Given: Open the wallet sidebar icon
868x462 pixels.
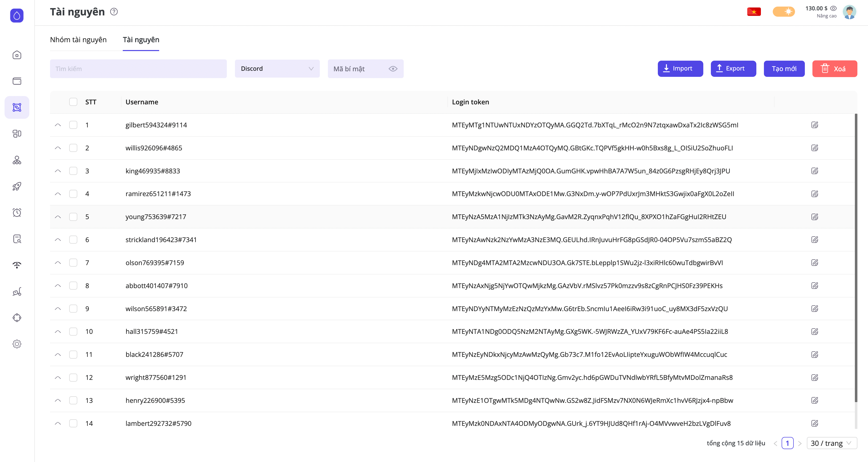Looking at the screenshot, I should click(17, 81).
